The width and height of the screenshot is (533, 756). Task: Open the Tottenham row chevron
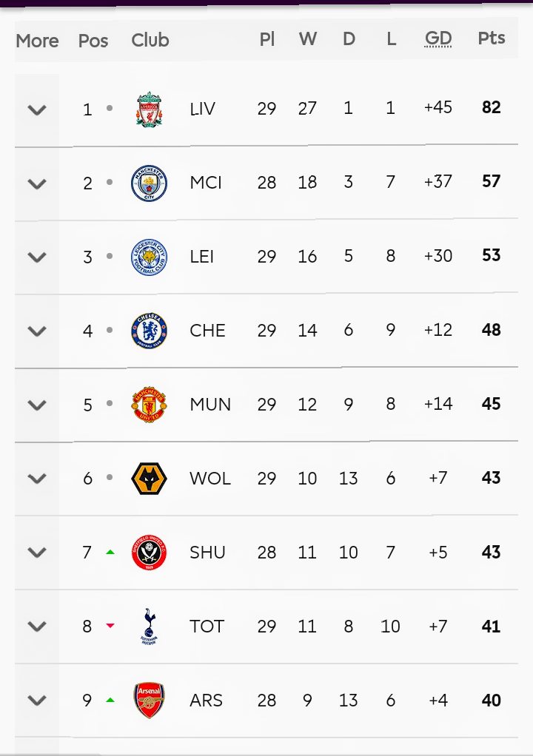point(37,627)
